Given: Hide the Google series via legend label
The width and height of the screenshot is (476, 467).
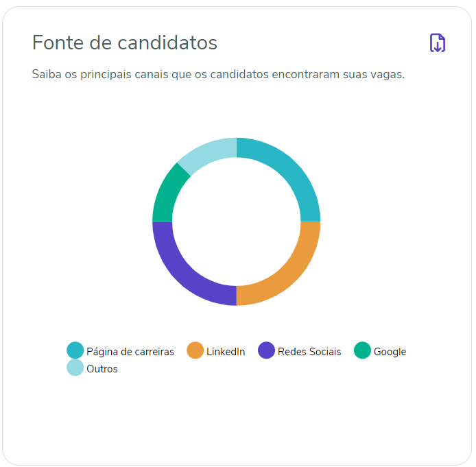Looking at the screenshot, I should coord(390,352).
